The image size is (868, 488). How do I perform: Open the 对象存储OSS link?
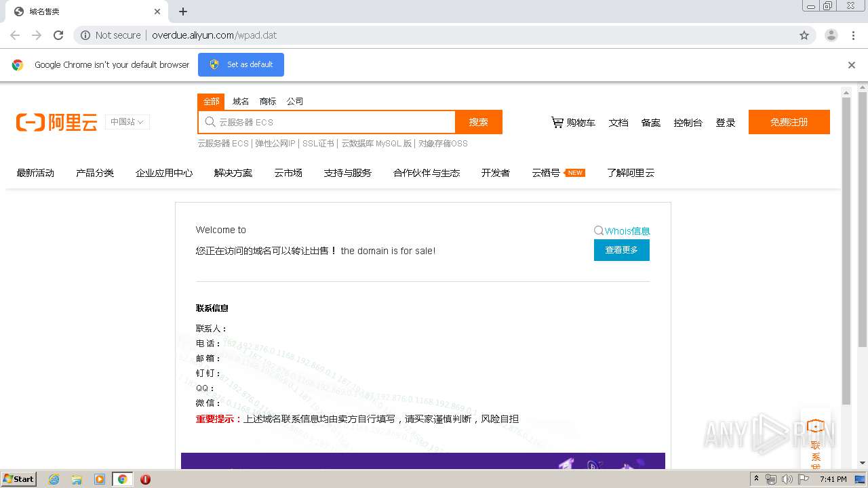click(x=443, y=144)
